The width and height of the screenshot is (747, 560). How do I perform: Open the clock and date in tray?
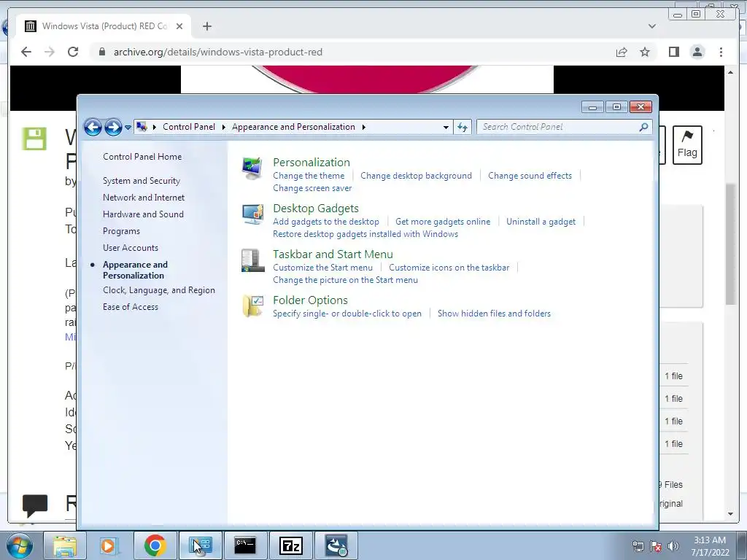[x=710, y=546]
